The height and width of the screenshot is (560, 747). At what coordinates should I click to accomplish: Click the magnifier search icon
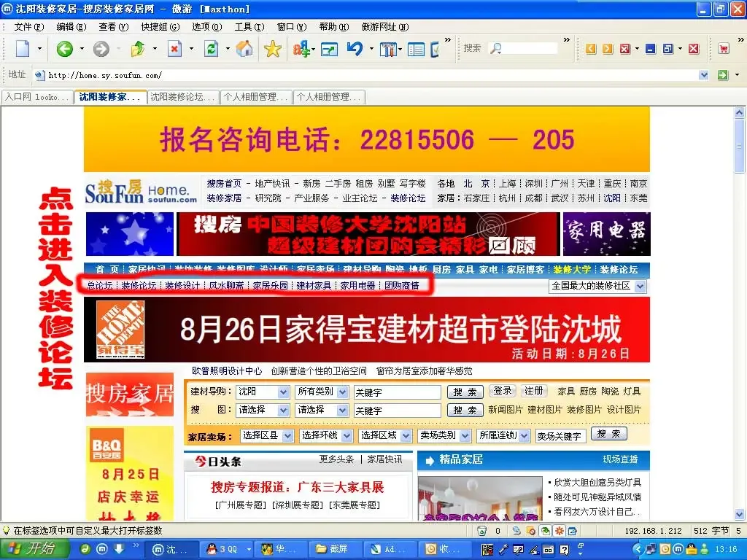496,48
